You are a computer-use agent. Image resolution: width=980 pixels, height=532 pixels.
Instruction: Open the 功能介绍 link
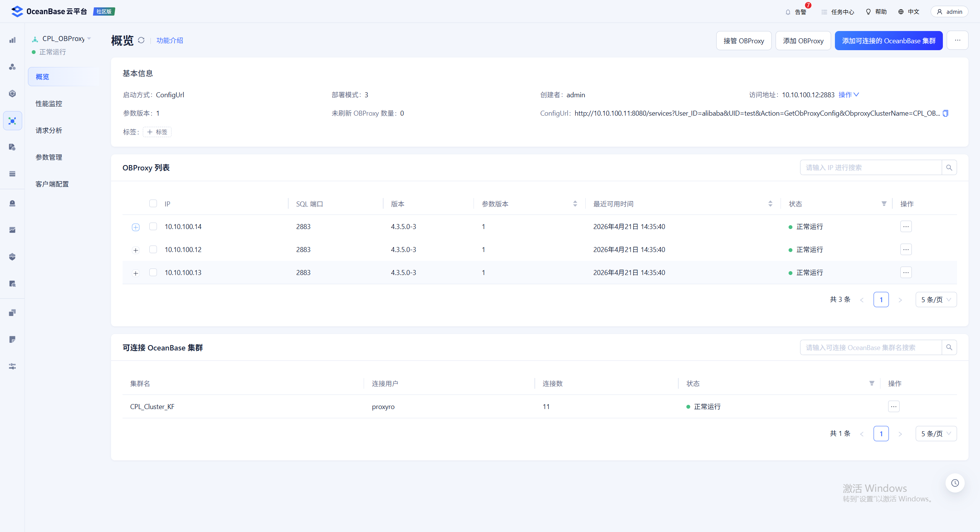[170, 41]
